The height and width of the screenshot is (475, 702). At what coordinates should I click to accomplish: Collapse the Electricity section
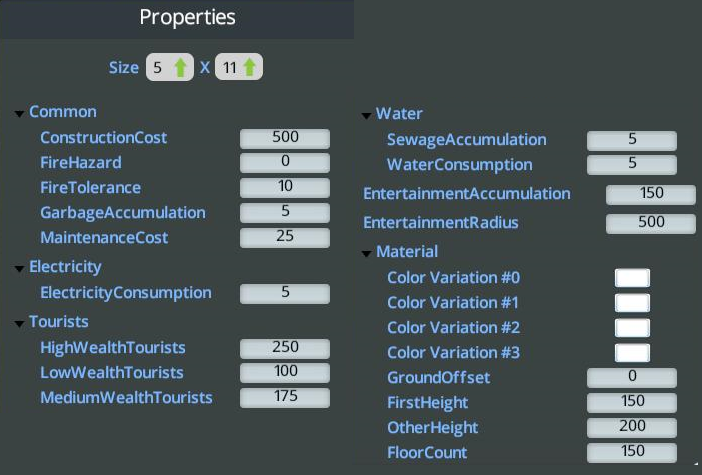pyautogui.click(x=20, y=268)
